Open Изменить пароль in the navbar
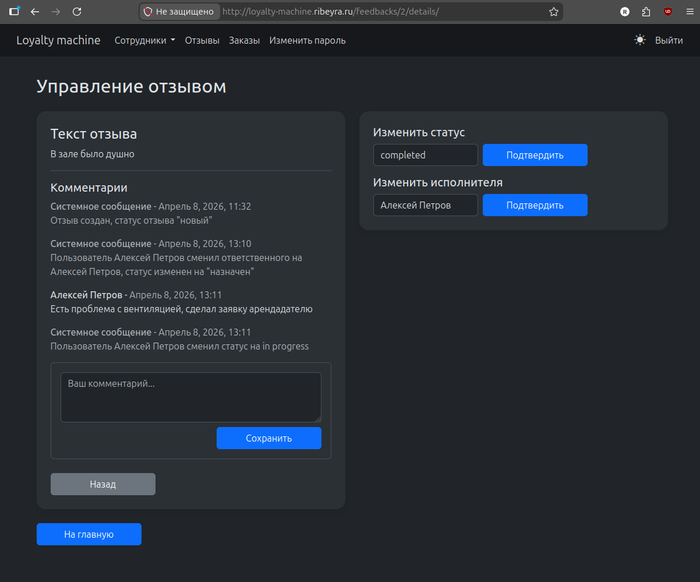700x582 pixels. click(307, 40)
